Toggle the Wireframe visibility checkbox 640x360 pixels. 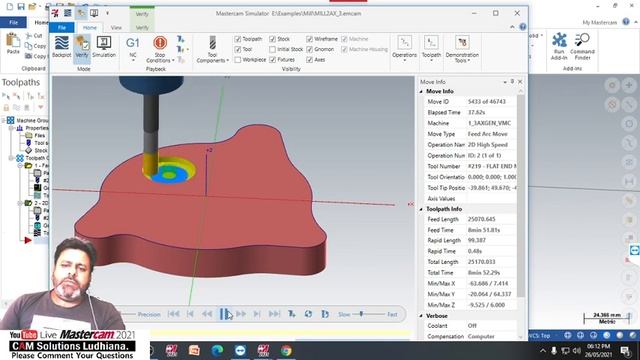[x=309, y=39]
